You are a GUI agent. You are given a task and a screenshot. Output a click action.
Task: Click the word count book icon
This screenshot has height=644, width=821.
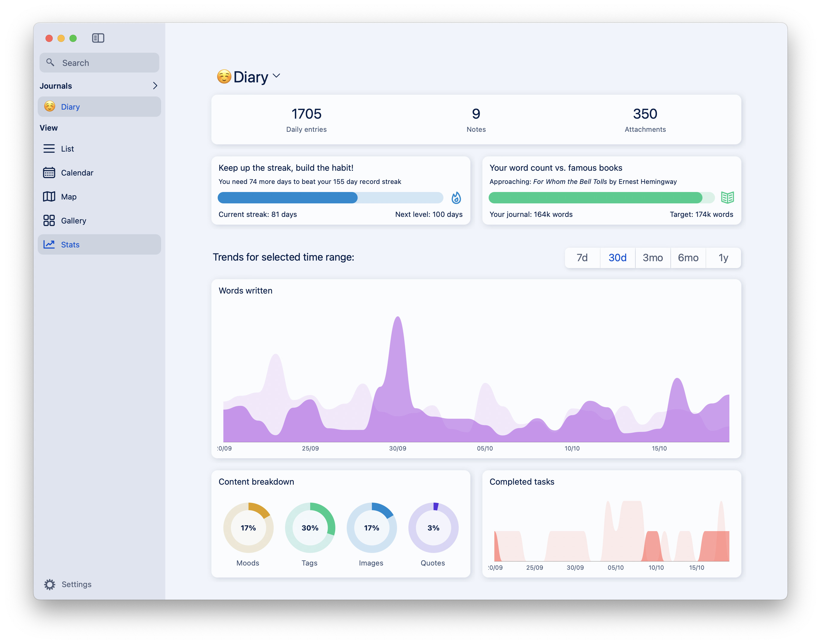point(727,197)
